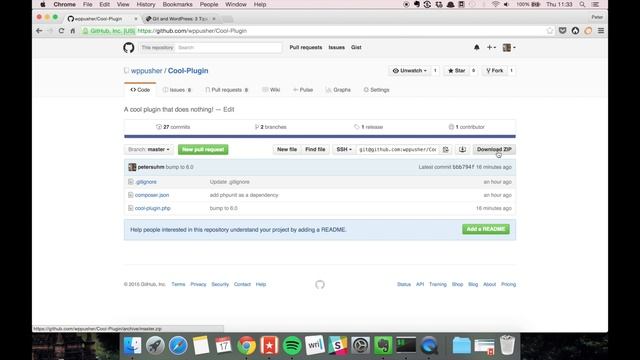Click the New pull request button

click(x=203, y=149)
